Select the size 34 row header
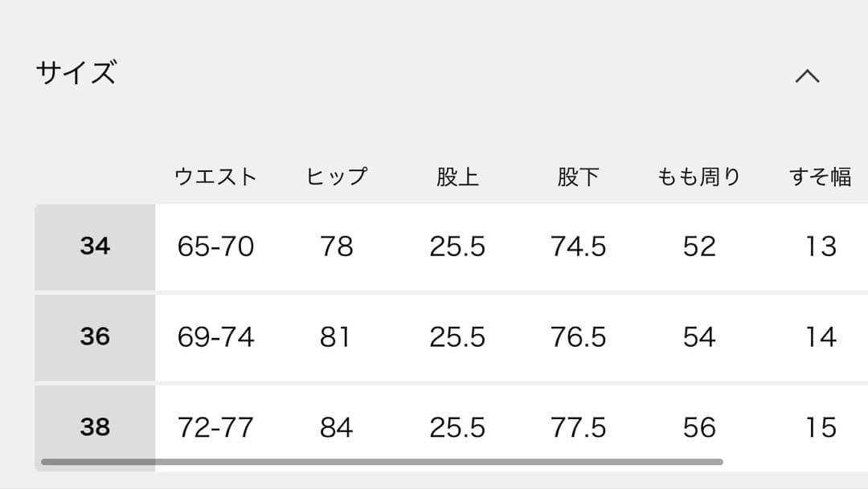Screen dimensions: 868x489 coord(95,247)
